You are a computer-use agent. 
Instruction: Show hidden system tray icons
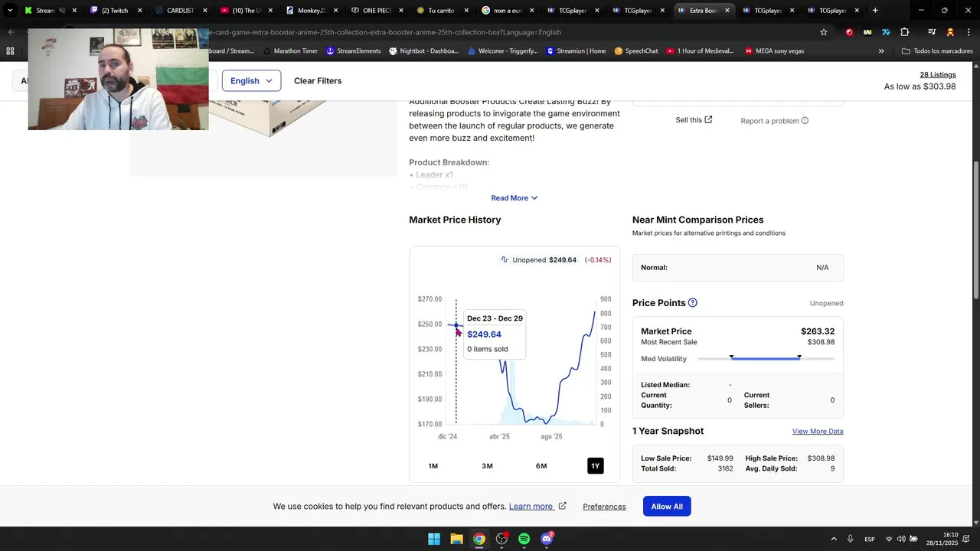click(x=834, y=539)
